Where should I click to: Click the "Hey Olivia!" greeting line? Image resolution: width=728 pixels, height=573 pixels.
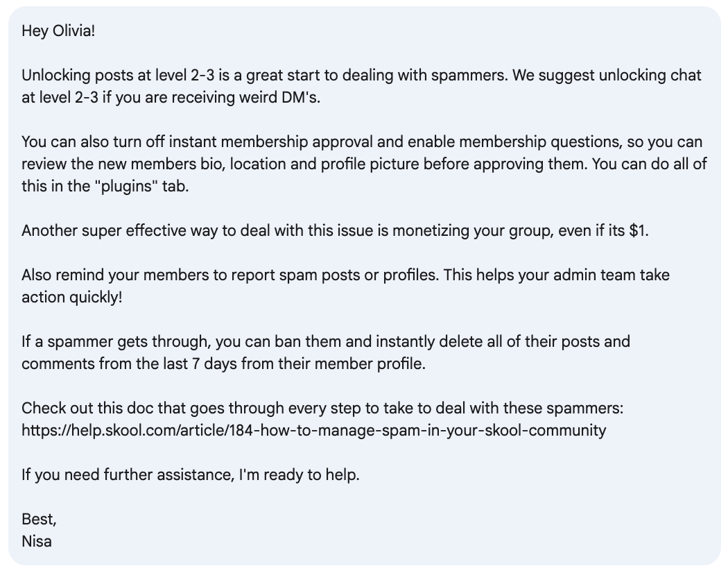coord(58,31)
